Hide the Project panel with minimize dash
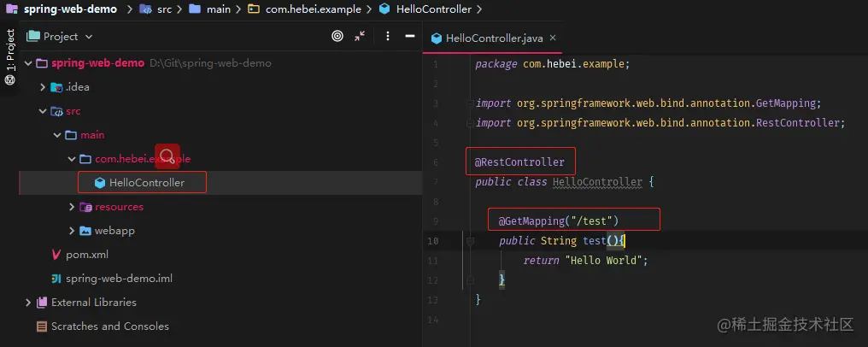Screen dimensions: 868x347 (x=409, y=36)
